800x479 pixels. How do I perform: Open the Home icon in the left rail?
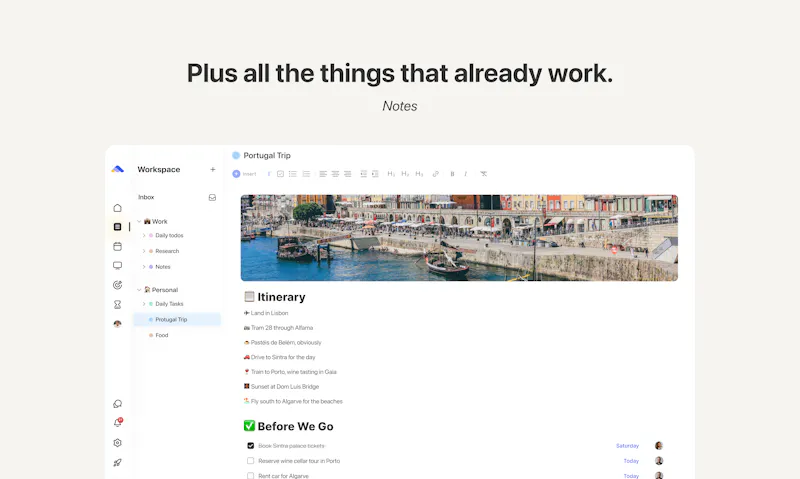[117, 208]
